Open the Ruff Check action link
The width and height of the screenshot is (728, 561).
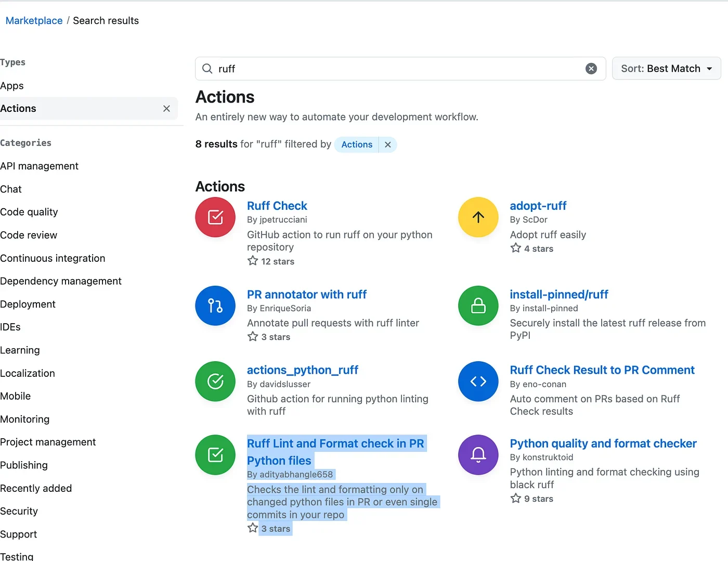tap(277, 206)
